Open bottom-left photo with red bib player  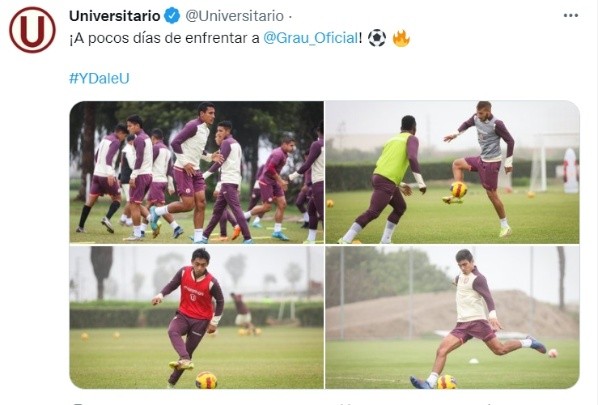(x=196, y=317)
